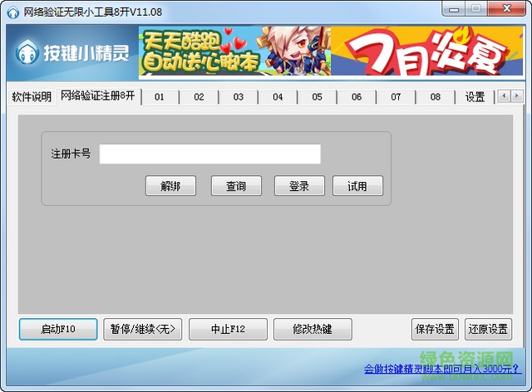Switch to tab 04
The image size is (532, 392).
[x=278, y=97]
